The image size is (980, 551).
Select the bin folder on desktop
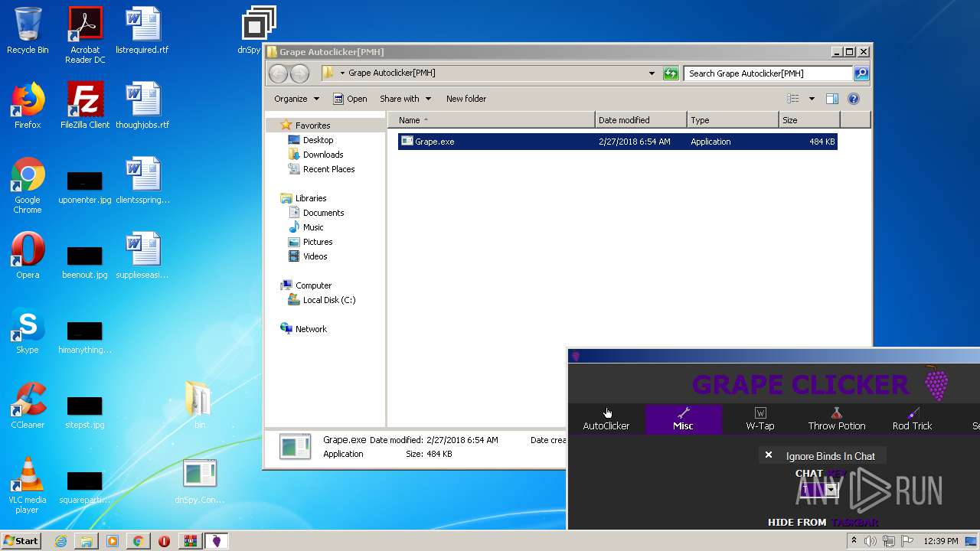199,406
